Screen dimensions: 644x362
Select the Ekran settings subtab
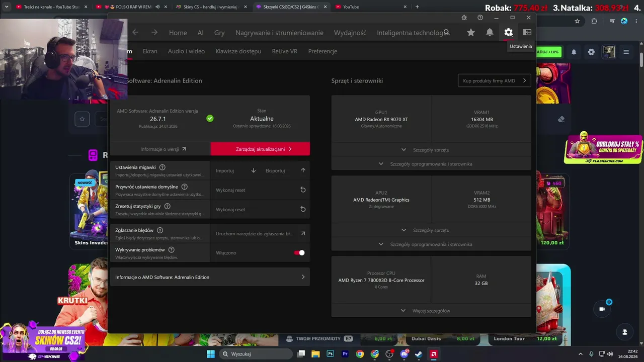150,51
